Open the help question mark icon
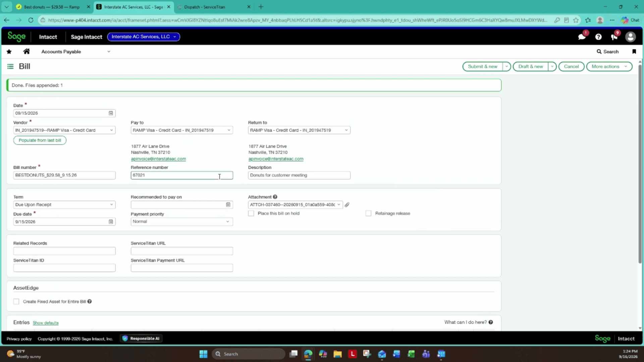The height and width of the screenshot is (362, 644). click(x=598, y=37)
